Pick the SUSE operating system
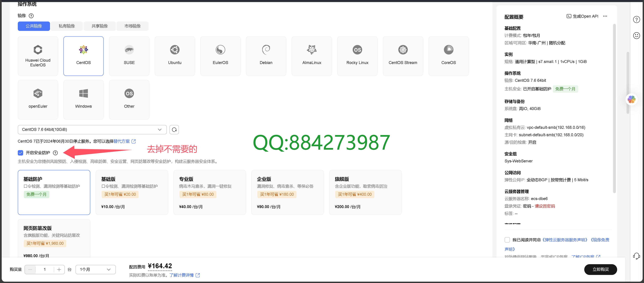 tap(129, 56)
